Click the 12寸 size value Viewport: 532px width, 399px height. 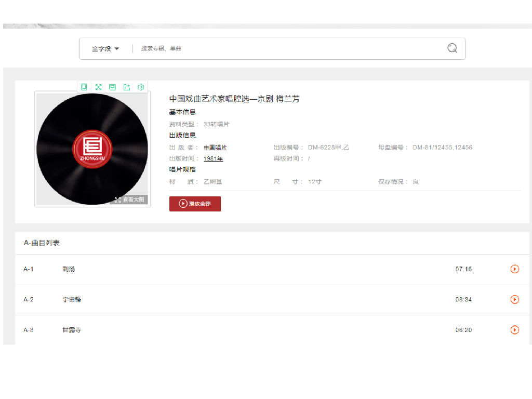pyautogui.click(x=314, y=181)
